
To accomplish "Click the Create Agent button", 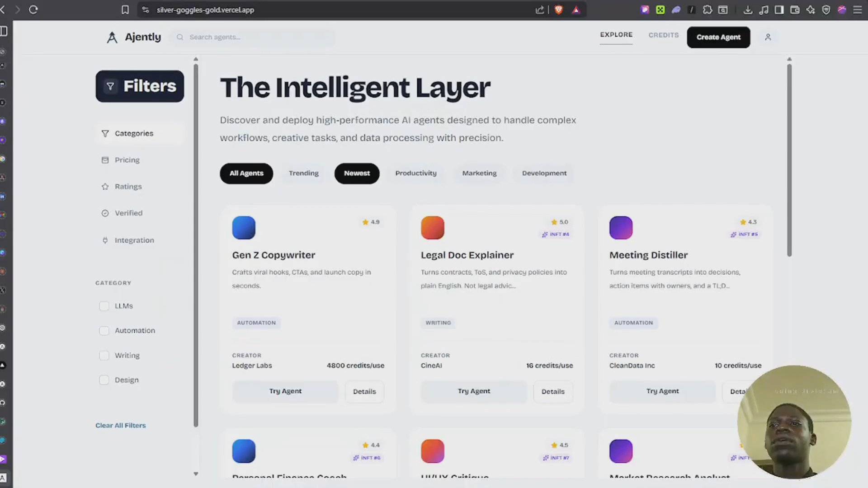I will click(x=718, y=37).
